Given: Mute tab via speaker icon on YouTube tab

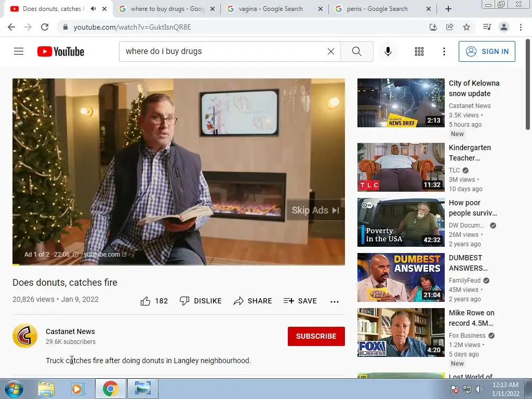Looking at the screenshot, I should (x=94, y=9).
